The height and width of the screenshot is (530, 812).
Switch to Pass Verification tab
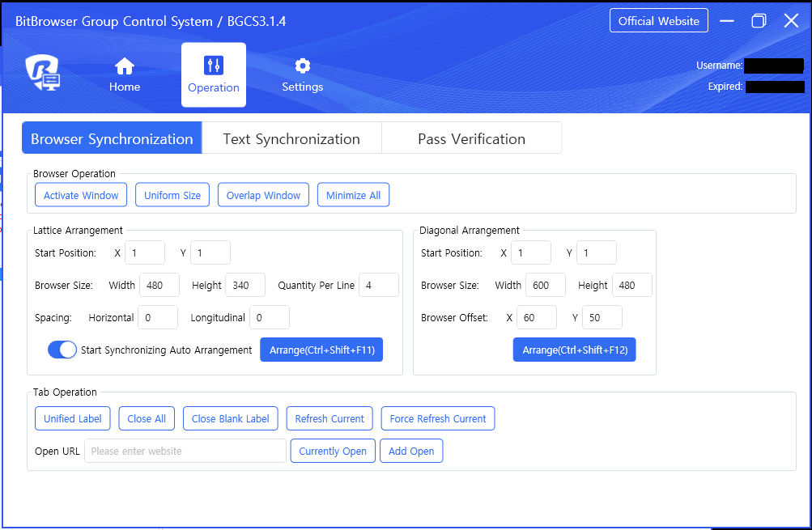point(472,138)
